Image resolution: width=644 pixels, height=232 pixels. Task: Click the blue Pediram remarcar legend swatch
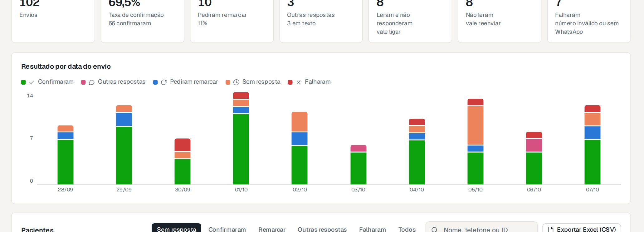coord(155,82)
